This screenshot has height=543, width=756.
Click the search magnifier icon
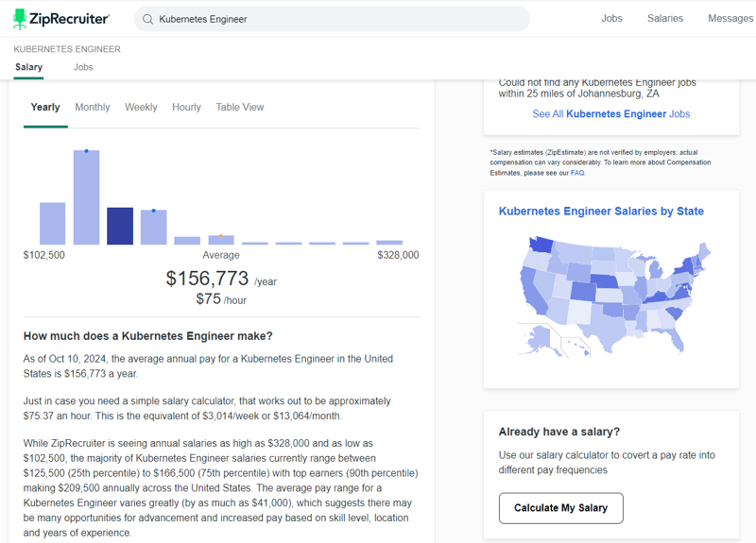click(x=148, y=19)
